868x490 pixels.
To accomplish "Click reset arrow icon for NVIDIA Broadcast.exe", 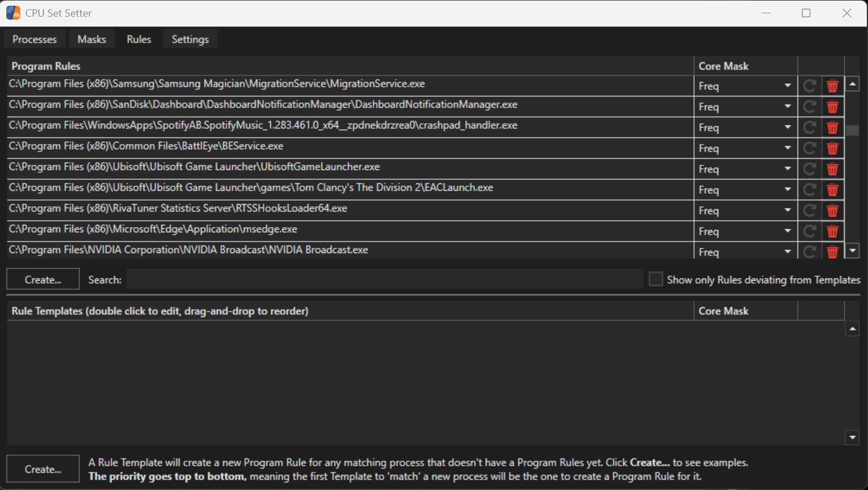I will 810,252.
